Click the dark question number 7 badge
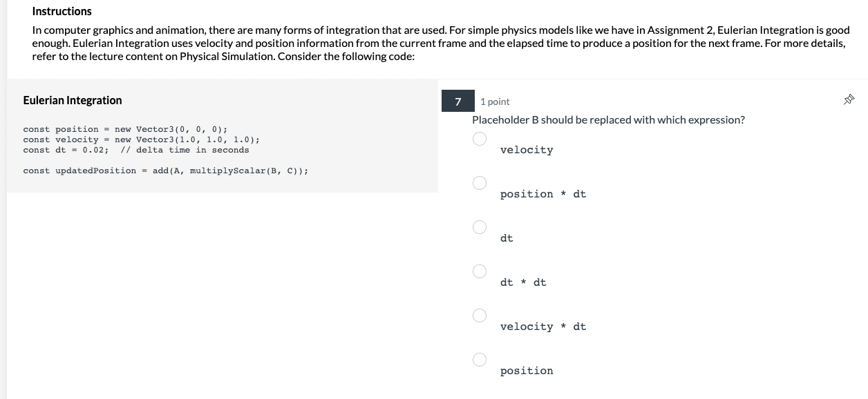 pos(457,101)
